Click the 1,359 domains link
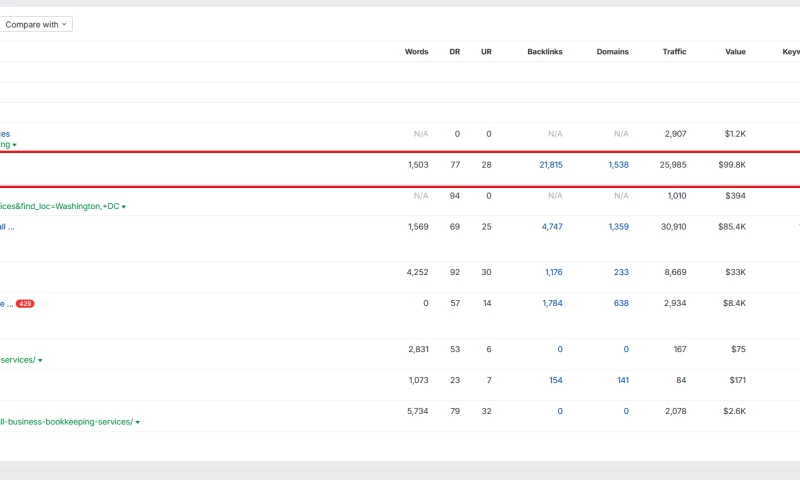 pos(618,227)
